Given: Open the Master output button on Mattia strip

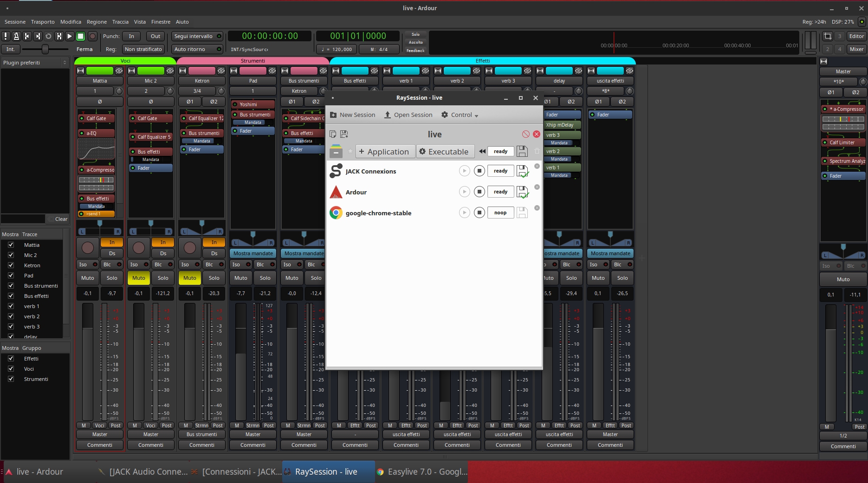Looking at the screenshot, I should (x=100, y=435).
